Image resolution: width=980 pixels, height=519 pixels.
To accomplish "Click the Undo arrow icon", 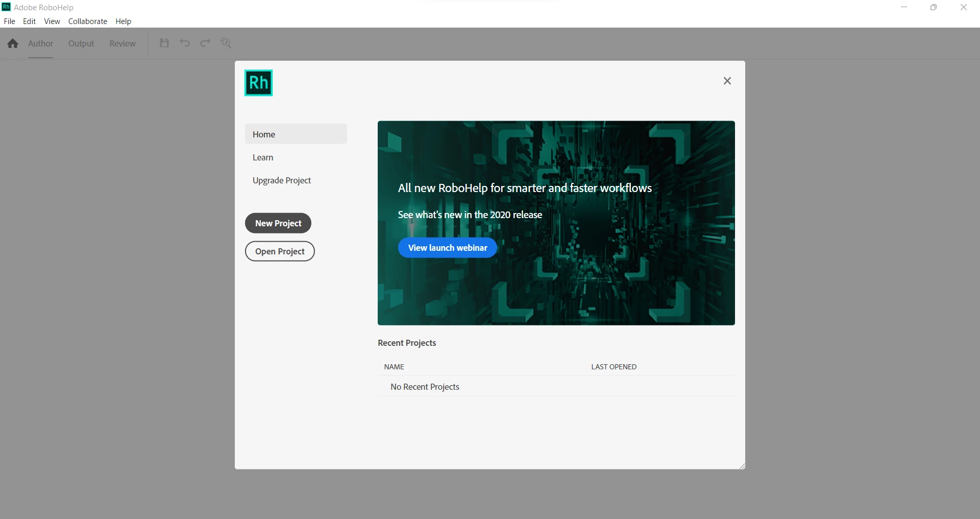I will [185, 43].
